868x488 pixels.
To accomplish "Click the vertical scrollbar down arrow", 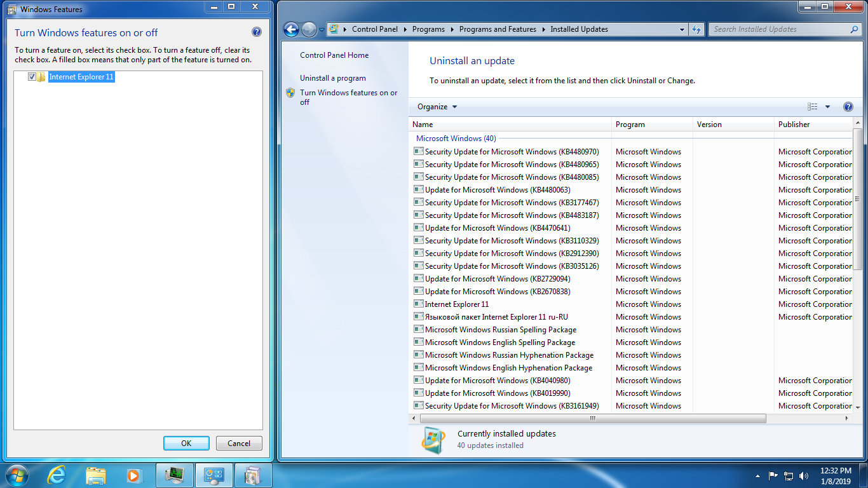I will [x=858, y=407].
